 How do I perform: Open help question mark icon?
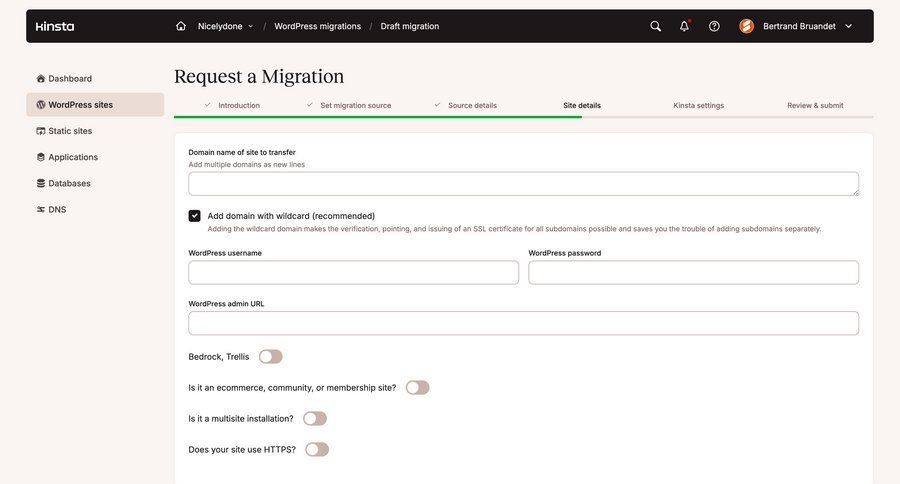714,26
